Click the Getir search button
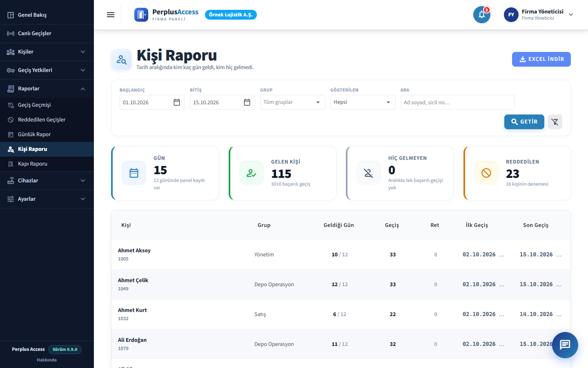 524,122
